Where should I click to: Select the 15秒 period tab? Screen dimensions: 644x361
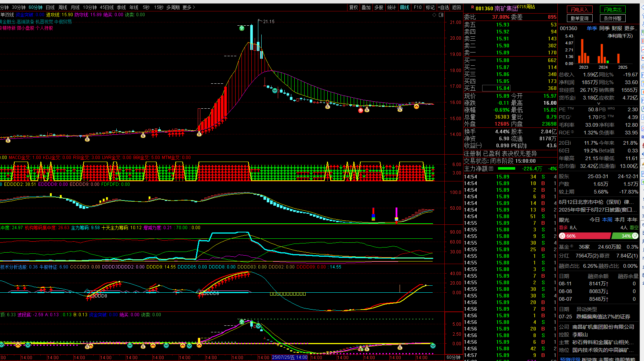tap(159, 7)
